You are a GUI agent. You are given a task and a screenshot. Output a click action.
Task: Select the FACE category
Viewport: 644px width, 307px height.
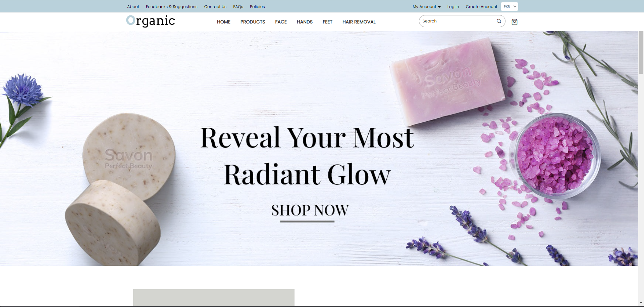[x=281, y=22]
